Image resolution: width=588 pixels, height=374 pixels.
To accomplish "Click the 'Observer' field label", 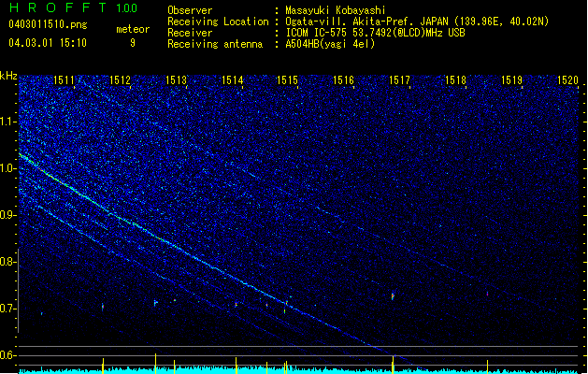I will (x=190, y=10).
